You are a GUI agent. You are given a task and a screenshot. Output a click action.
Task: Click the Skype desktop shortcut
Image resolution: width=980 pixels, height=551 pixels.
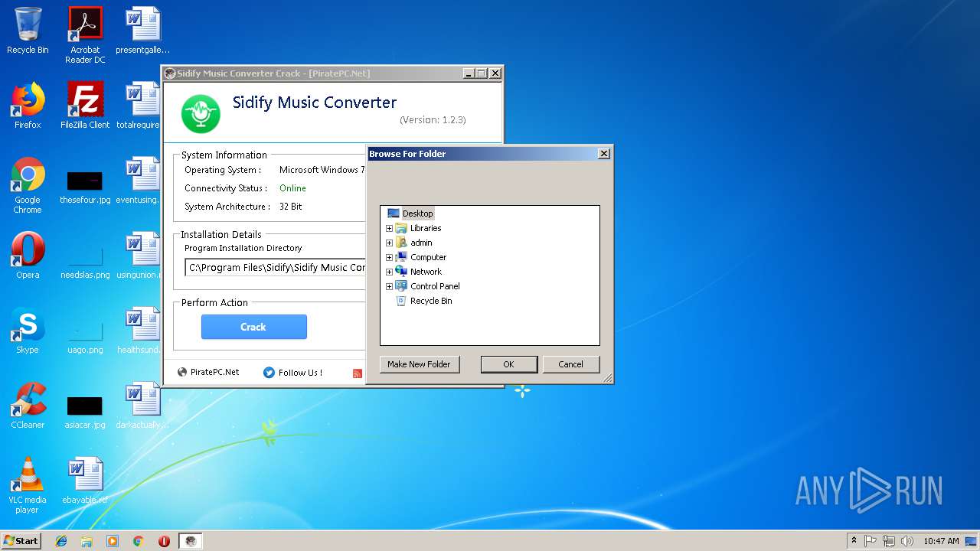28,331
